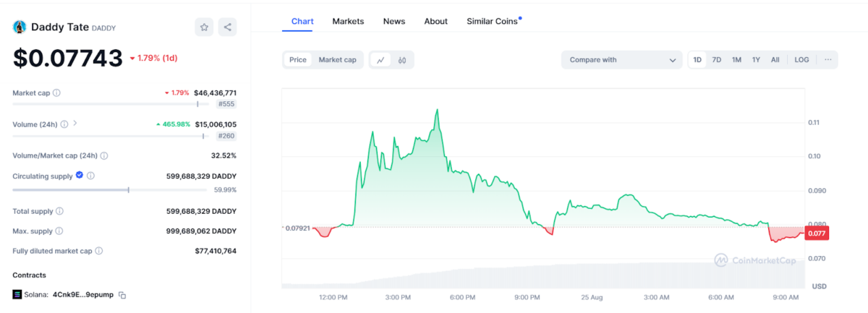Click the $46,436,771 market cap value
The width and height of the screenshot is (868, 313).
click(x=215, y=93)
